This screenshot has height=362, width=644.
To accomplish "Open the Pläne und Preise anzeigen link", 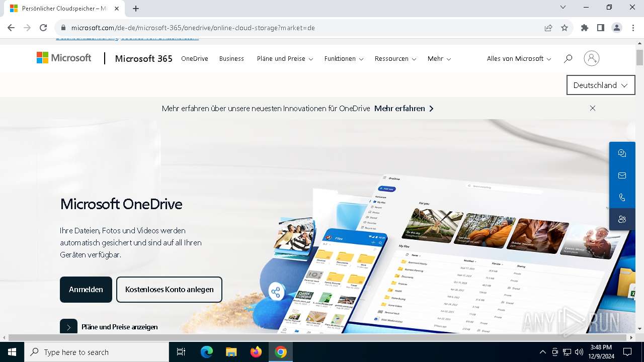I will point(109,327).
